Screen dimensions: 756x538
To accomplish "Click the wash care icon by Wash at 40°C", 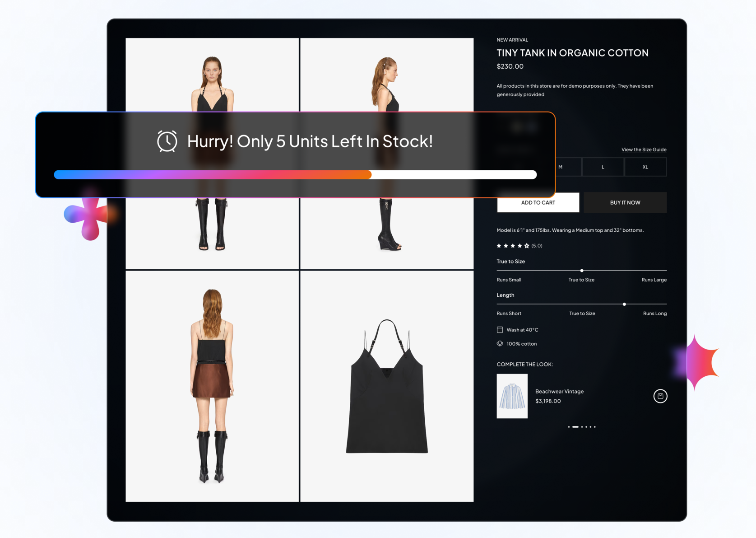I will tap(500, 330).
